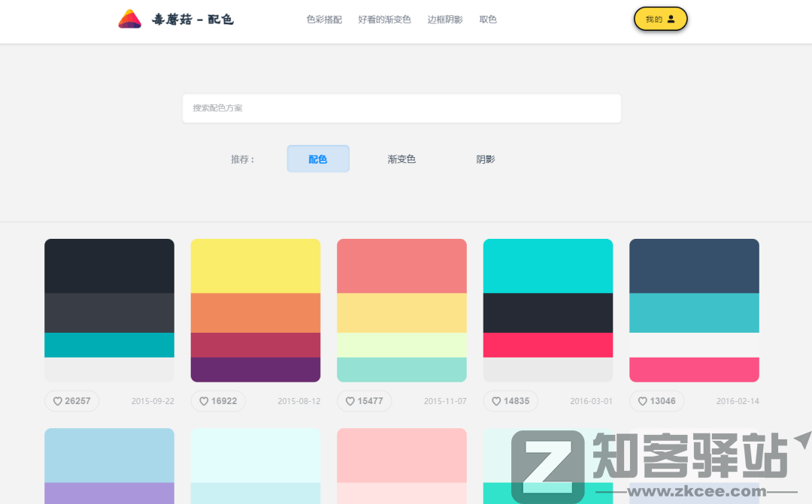Choose the hot pink bottom swatch of fifth palette
The image size is (812, 504).
(x=694, y=370)
